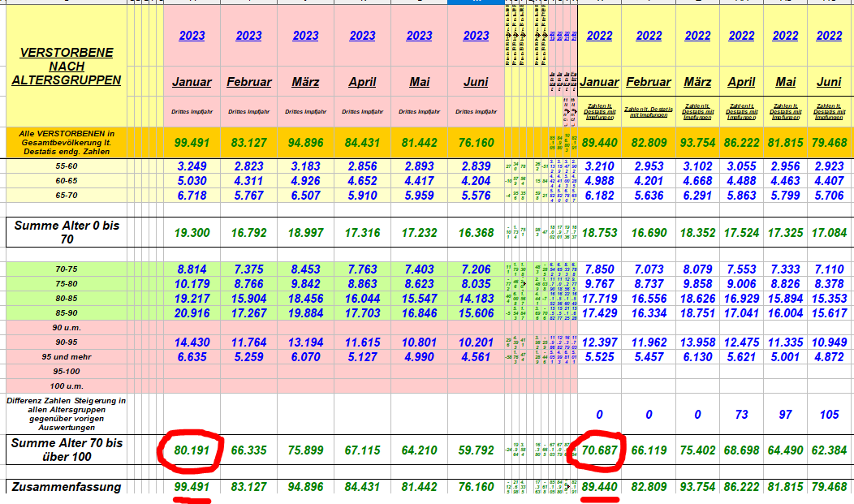Click cell value 6.718
854x504 pixels.
point(192,196)
